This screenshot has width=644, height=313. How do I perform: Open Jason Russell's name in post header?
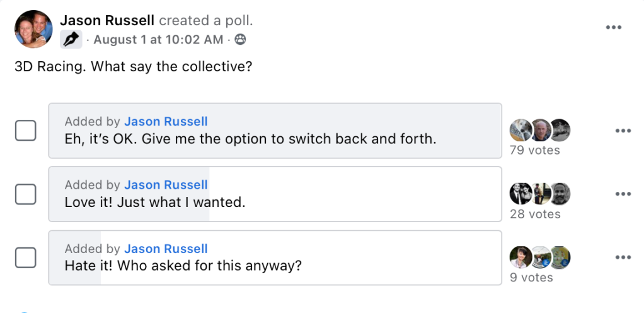coord(107,20)
